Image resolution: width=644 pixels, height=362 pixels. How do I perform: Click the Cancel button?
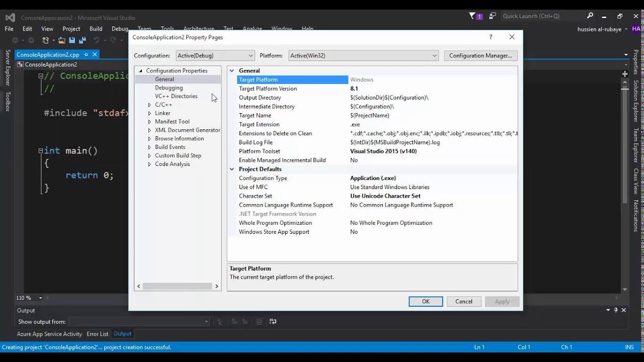(464, 302)
